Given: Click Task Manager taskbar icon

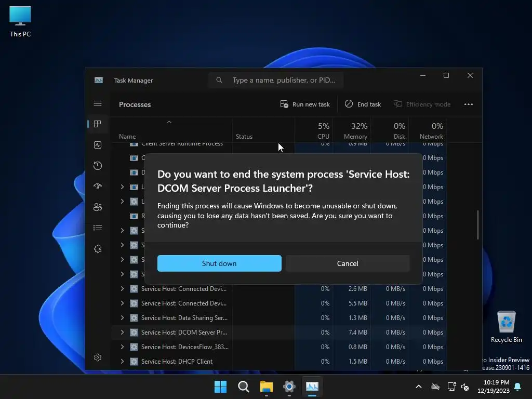Looking at the screenshot, I should [x=312, y=387].
